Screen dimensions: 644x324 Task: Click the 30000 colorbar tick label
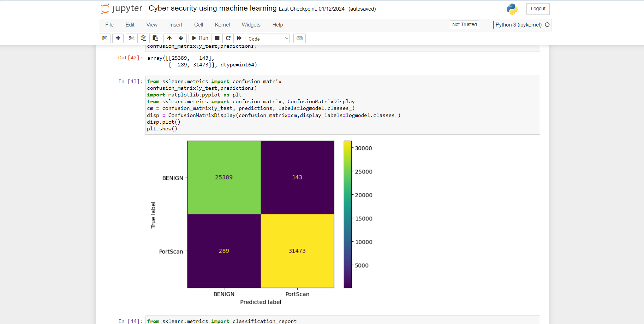(363, 148)
